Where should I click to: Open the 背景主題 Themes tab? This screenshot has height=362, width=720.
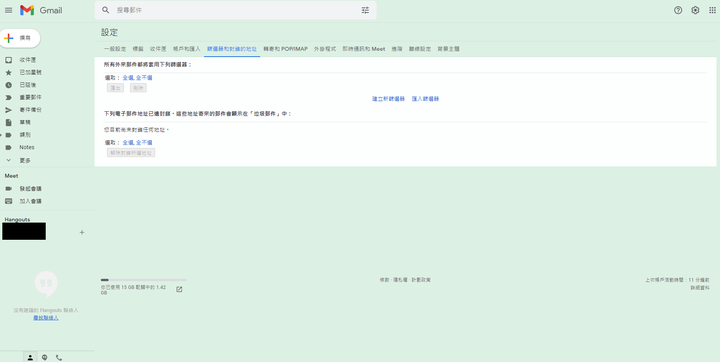(448, 49)
